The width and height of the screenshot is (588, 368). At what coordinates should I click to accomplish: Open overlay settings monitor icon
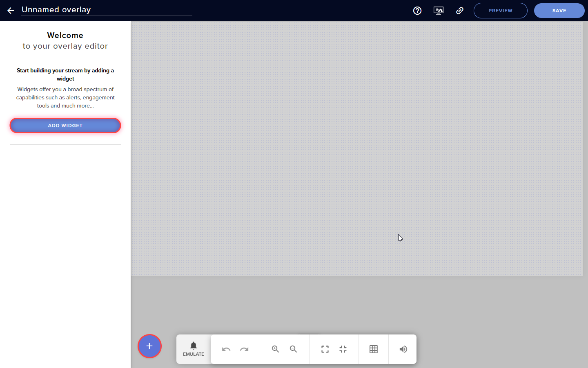point(439,11)
